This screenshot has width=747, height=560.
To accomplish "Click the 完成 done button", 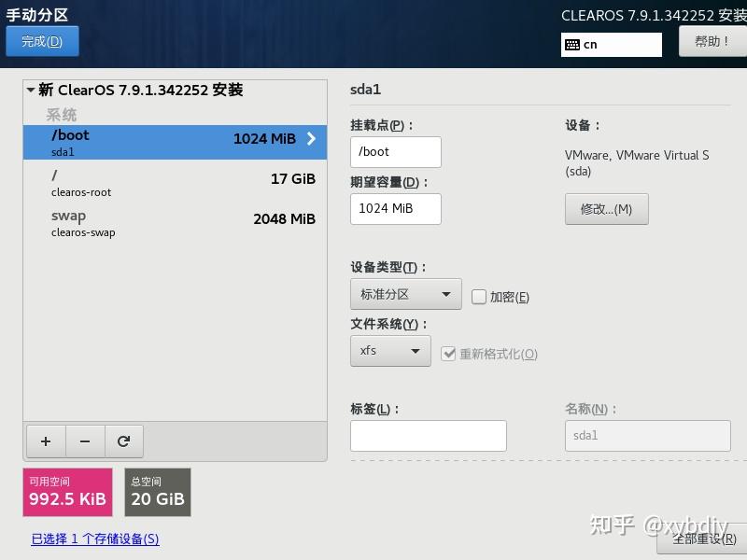I will pyautogui.click(x=42, y=41).
